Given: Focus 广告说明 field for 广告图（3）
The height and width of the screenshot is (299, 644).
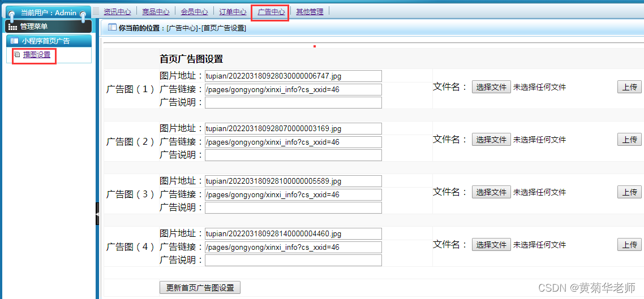Looking at the screenshot, I should pos(293,207).
